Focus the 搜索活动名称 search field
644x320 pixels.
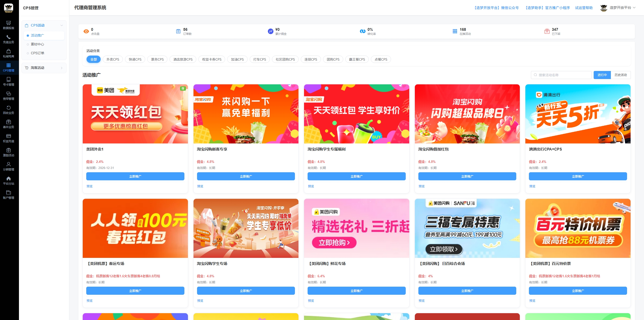(x=561, y=75)
